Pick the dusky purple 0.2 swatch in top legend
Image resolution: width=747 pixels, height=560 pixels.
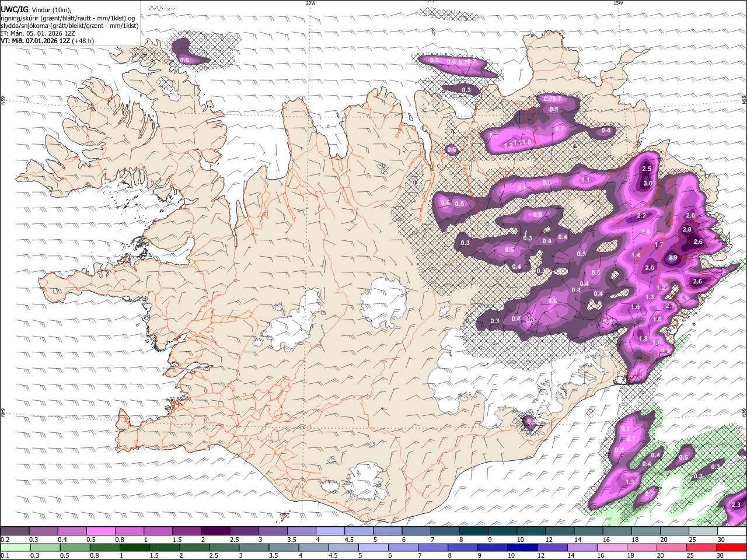[15, 531]
